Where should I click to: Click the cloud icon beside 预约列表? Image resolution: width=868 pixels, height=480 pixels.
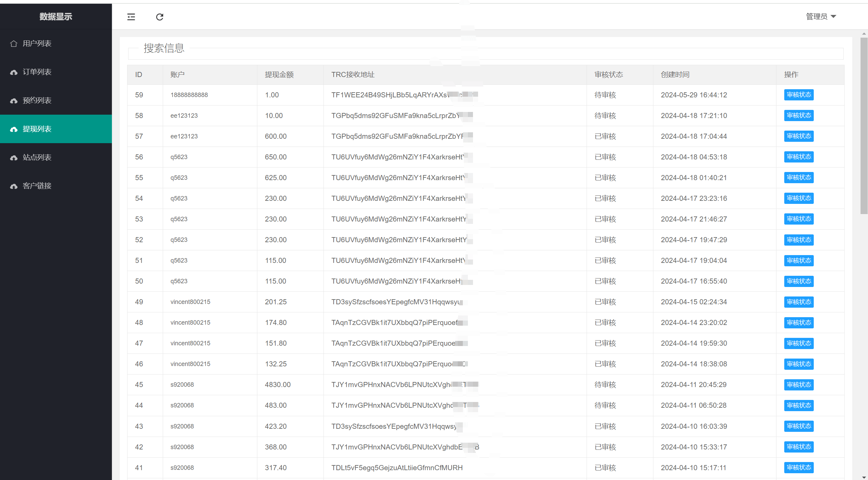click(14, 100)
